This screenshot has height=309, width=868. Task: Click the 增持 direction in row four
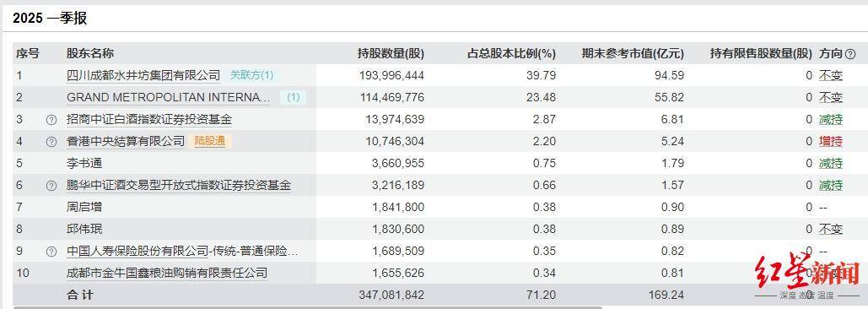pos(830,141)
